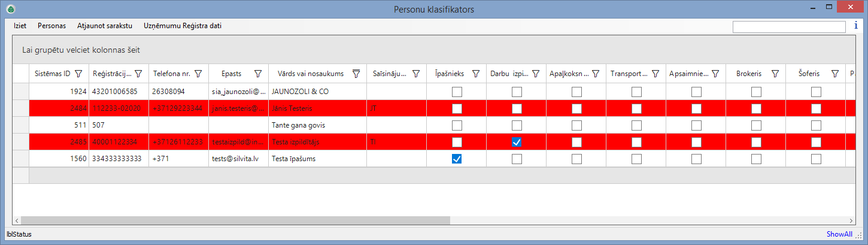The height and width of the screenshot is (245, 868).
Task: Select the Jānis Testeris row name cell
Action: click(317, 108)
